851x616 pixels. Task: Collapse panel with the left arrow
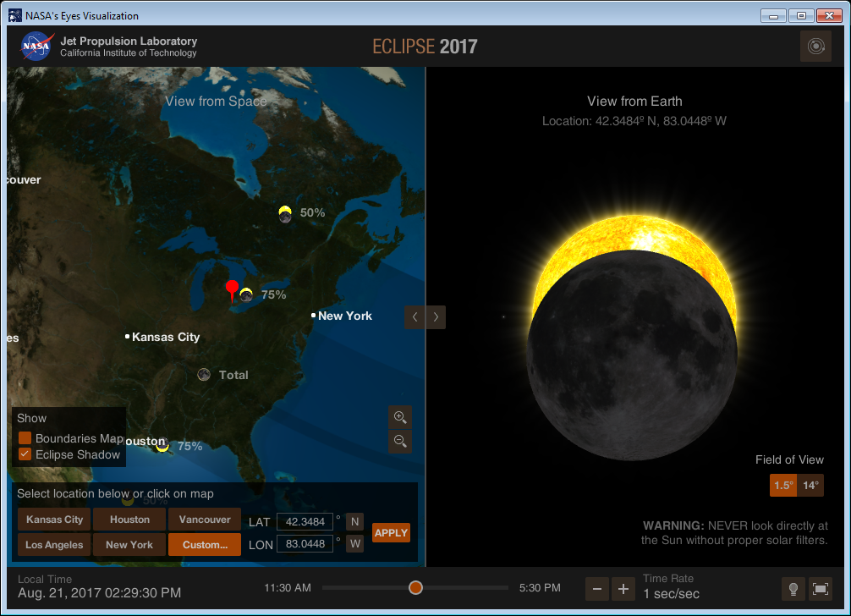415,317
